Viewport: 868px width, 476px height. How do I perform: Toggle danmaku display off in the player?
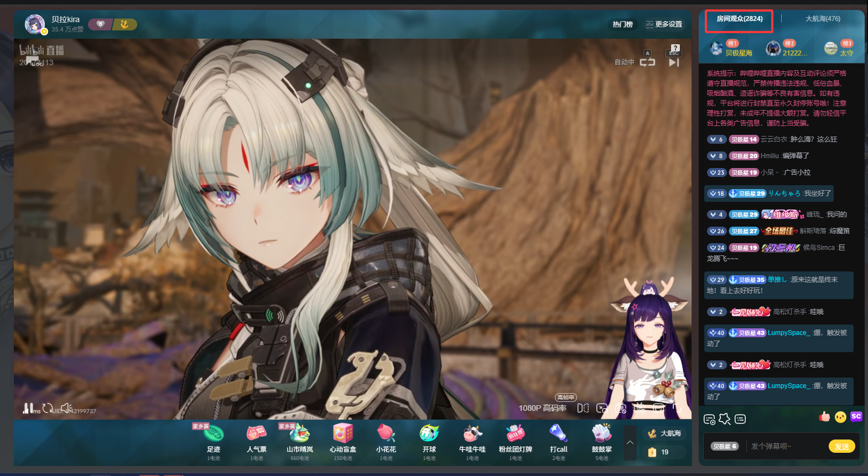click(621, 408)
